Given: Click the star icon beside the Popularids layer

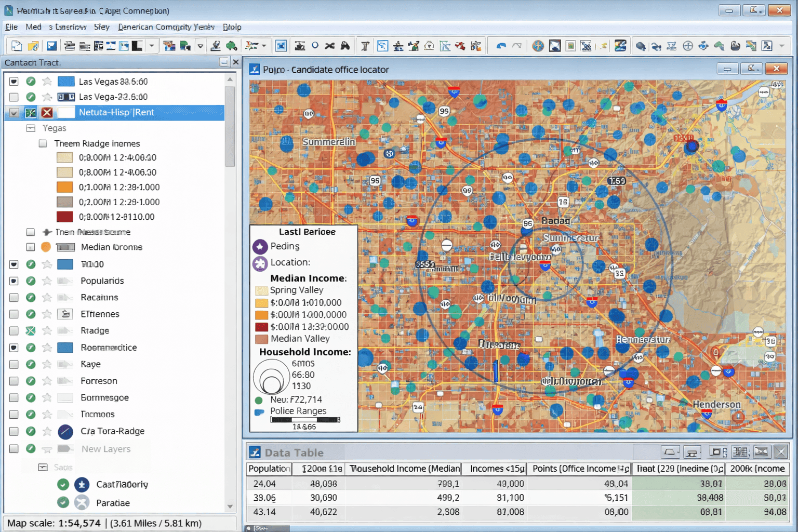Looking at the screenshot, I should [x=47, y=281].
